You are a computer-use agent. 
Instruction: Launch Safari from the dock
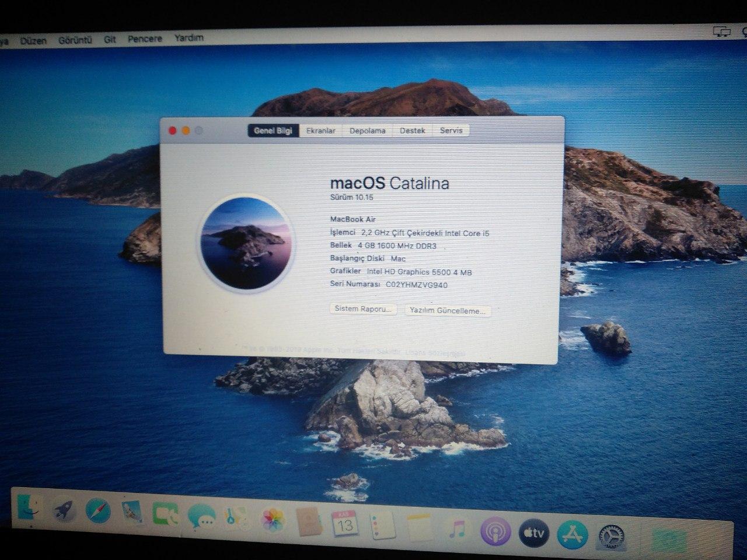click(97, 511)
